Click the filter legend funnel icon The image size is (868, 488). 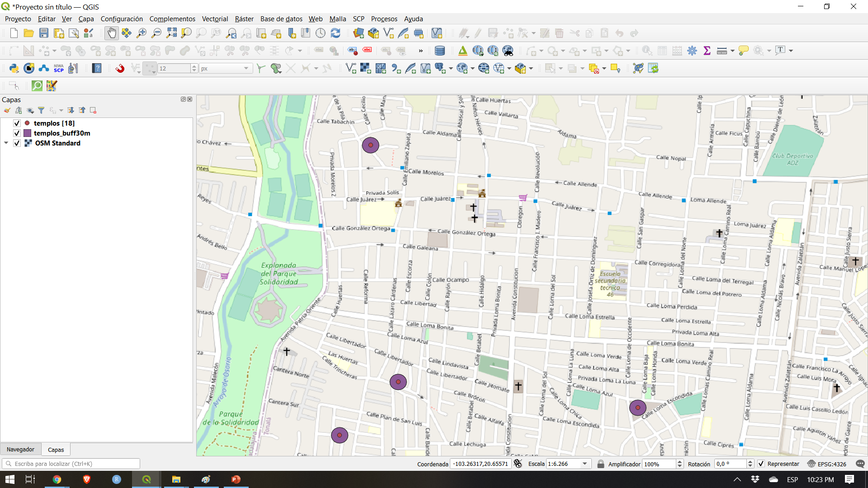[x=41, y=110]
